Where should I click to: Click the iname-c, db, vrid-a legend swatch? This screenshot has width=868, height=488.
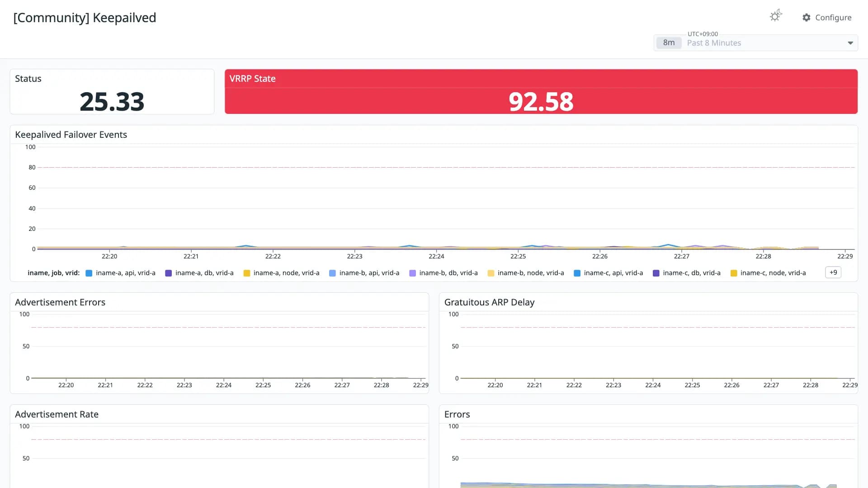pyautogui.click(x=656, y=273)
